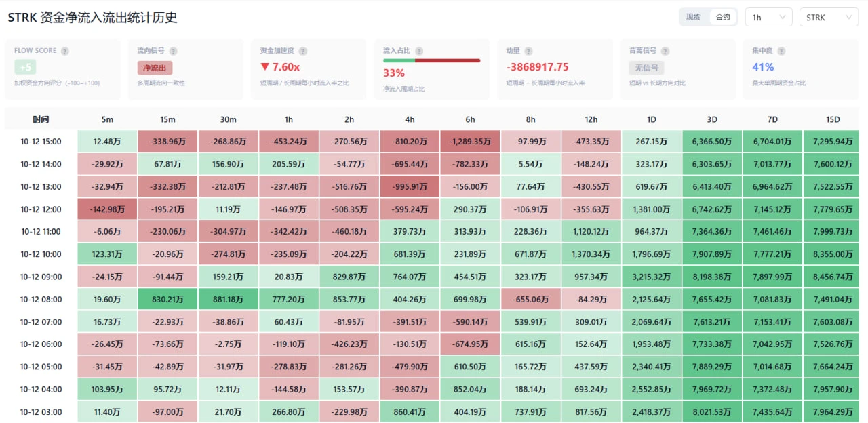Click the +5 flow score badge

click(26, 67)
